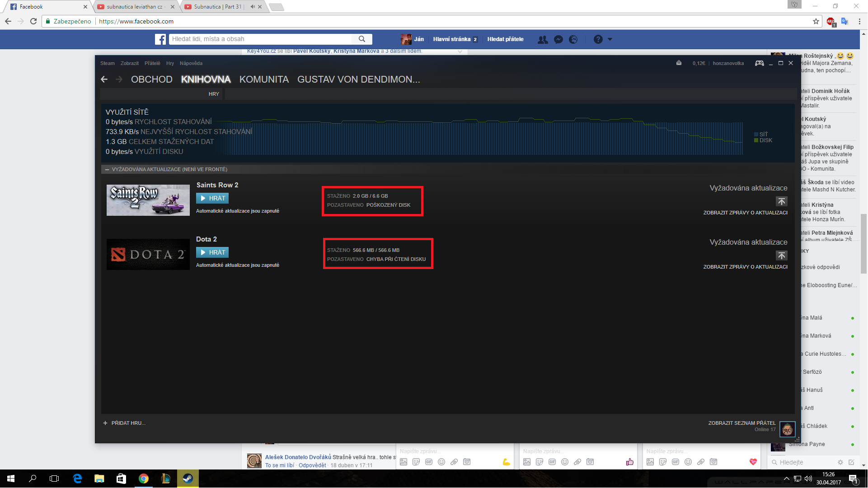The image size is (868, 488).
Task: Click the Steam friends avatar icon
Action: [x=788, y=429]
